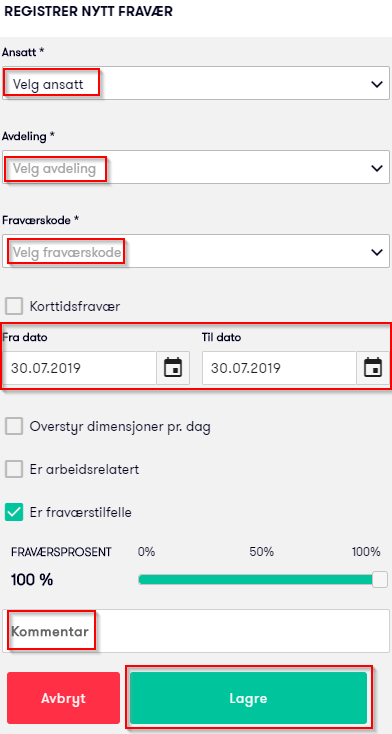This screenshot has width=392, height=734.
Task: Cancel with the Avbryt button
Action: [x=63, y=698]
